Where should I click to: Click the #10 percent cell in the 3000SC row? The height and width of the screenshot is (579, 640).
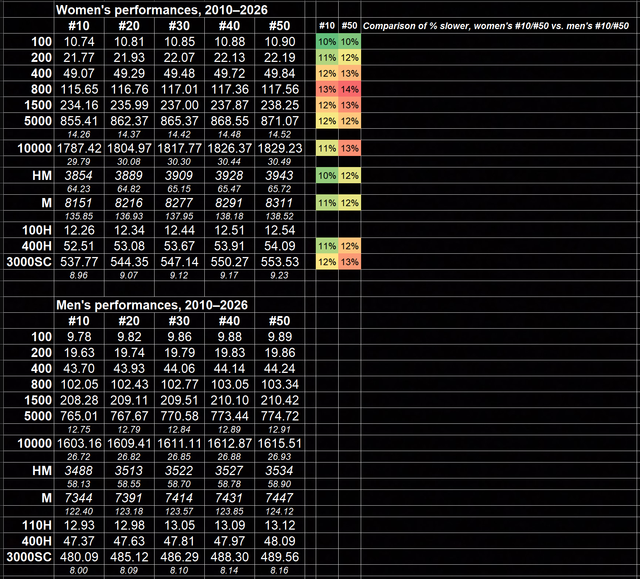coord(327,262)
